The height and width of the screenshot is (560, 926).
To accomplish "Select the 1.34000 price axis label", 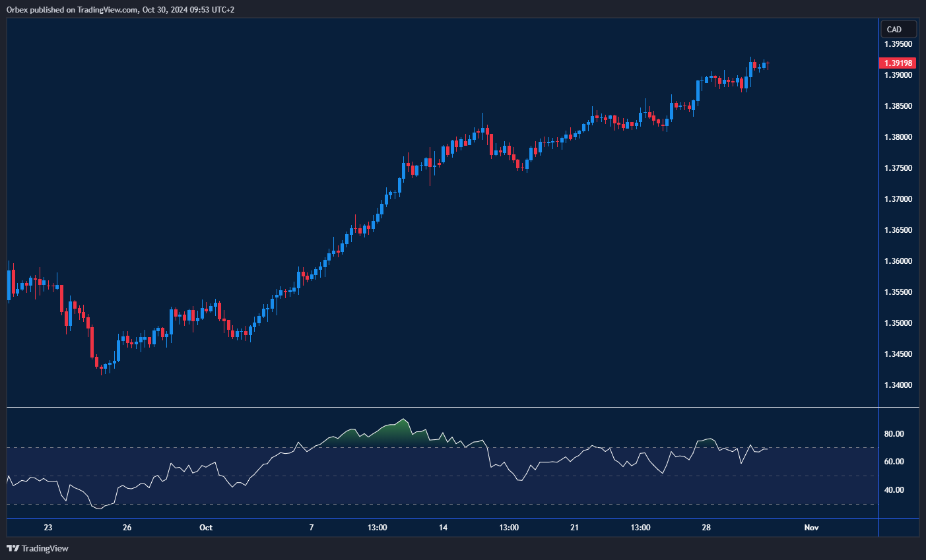I will click(898, 385).
